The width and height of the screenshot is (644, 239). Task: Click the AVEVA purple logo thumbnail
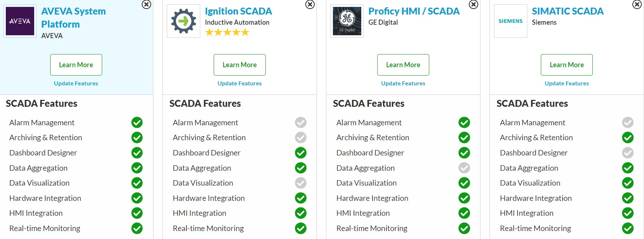[x=20, y=21]
